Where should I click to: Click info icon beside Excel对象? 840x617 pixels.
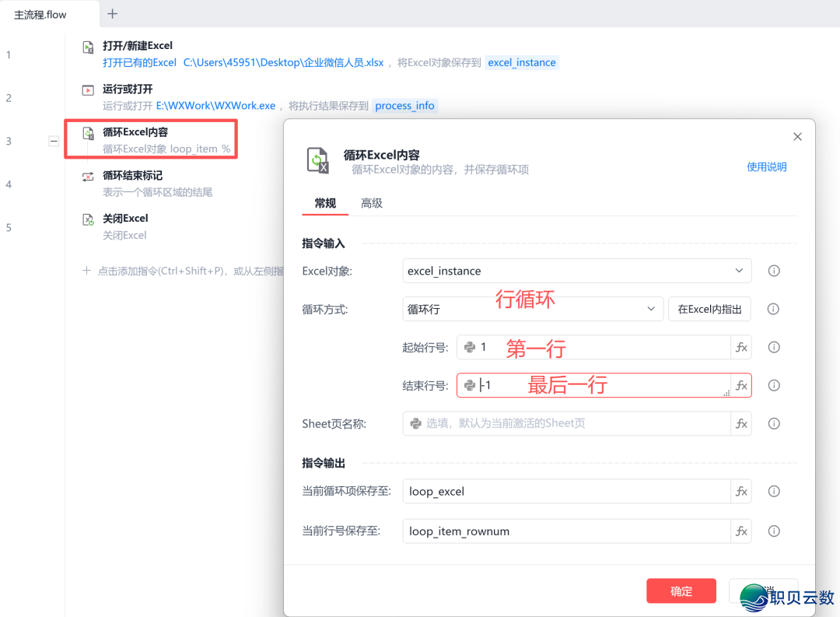pos(773,271)
